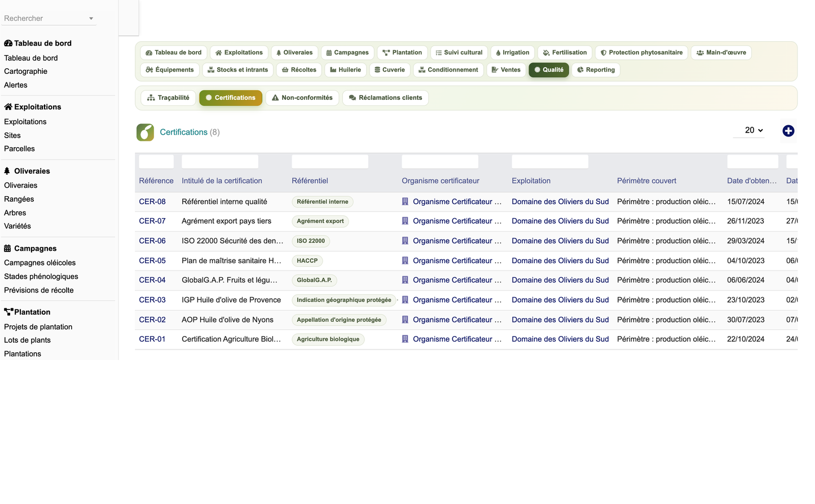Open Prévisions de récolte in sidebar

pyautogui.click(x=39, y=290)
